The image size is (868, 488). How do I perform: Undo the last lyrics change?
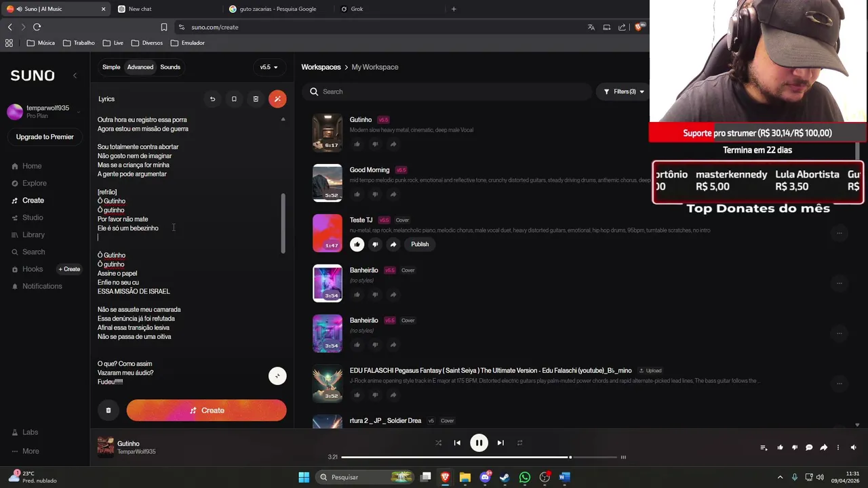tap(212, 99)
